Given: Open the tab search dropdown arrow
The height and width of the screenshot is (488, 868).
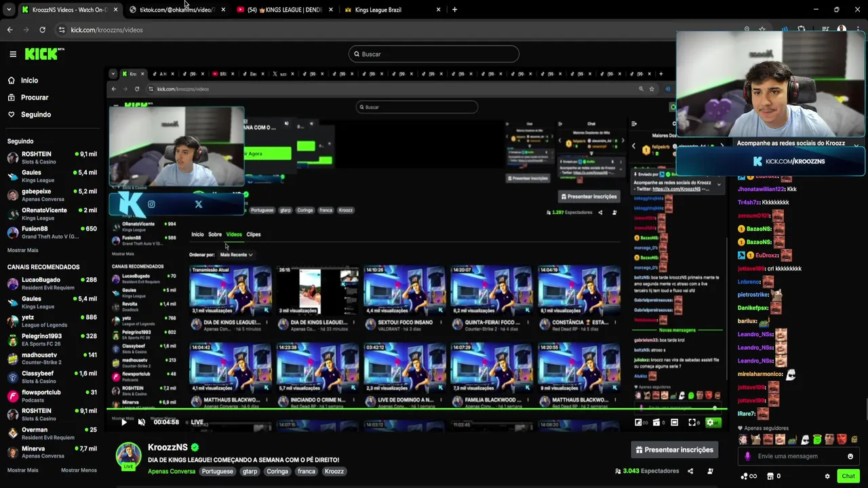Looking at the screenshot, I should [x=9, y=9].
